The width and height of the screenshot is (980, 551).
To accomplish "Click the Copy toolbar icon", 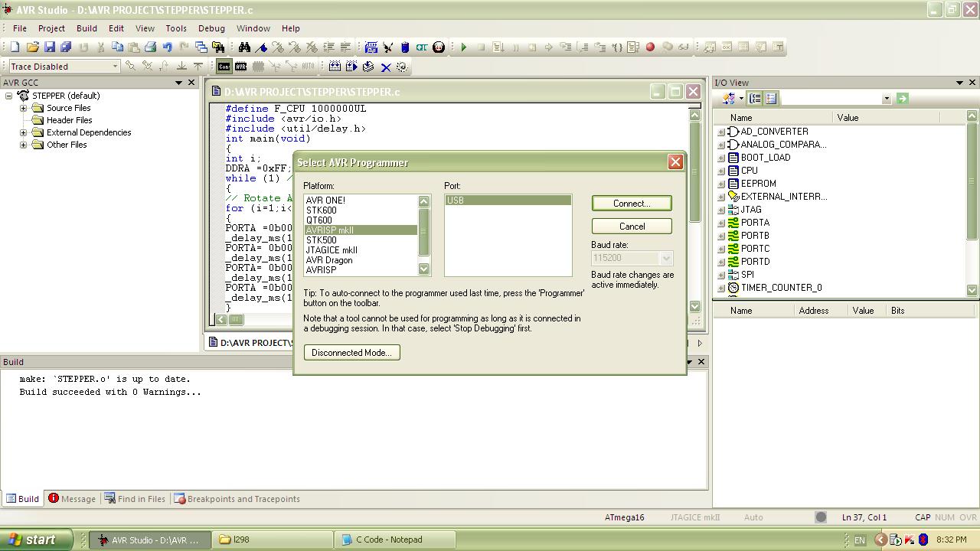I will pos(117,47).
